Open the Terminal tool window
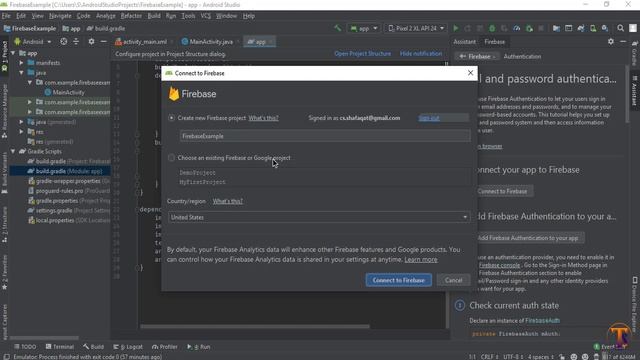 pyautogui.click(x=60, y=347)
